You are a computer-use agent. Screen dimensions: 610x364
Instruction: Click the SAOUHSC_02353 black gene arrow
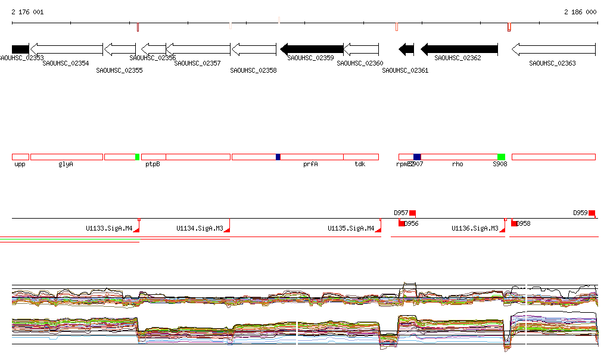(20, 49)
